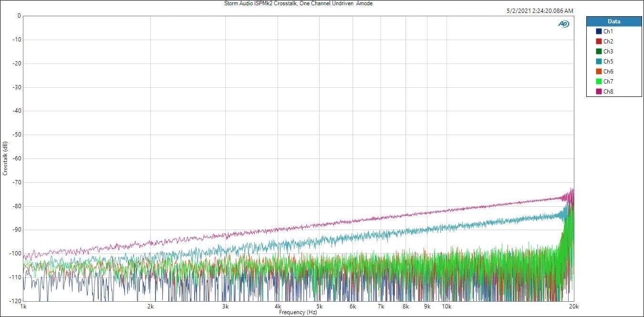
Task: Click the Frequency (Hz) horizontal axis title
Action: [298, 312]
